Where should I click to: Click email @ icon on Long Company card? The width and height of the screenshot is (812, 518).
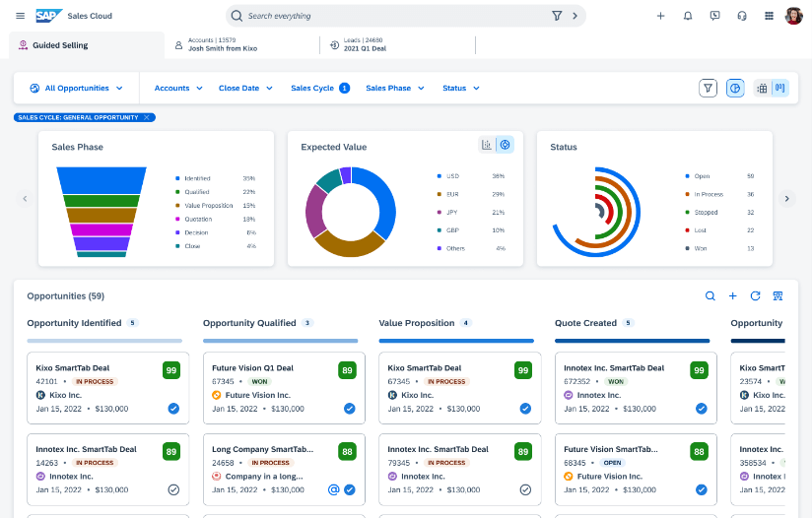coord(333,489)
